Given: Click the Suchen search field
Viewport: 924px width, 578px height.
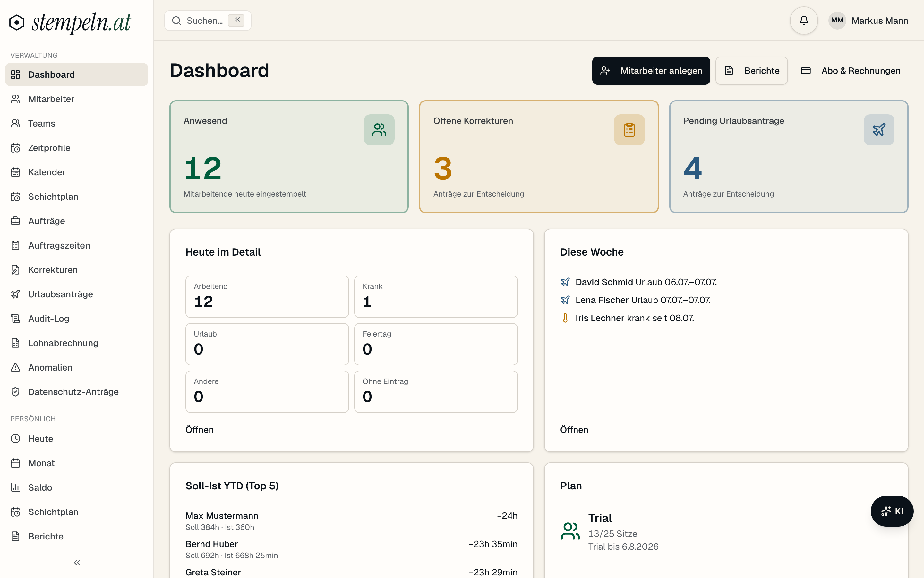Looking at the screenshot, I should coord(208,21).
